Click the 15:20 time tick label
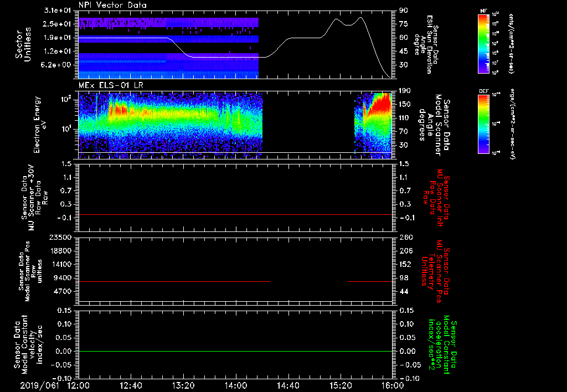567x392 pixels. 341,385
